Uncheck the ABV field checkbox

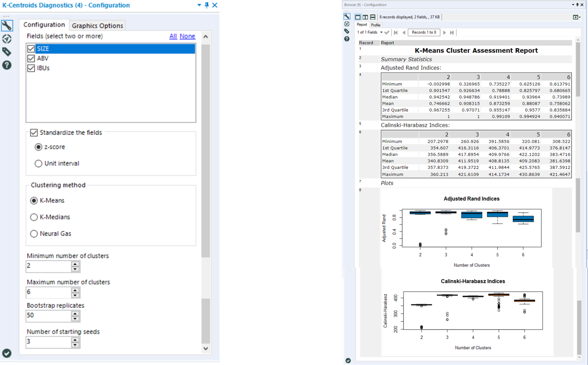pyautogui.click(x=31, y=58)
